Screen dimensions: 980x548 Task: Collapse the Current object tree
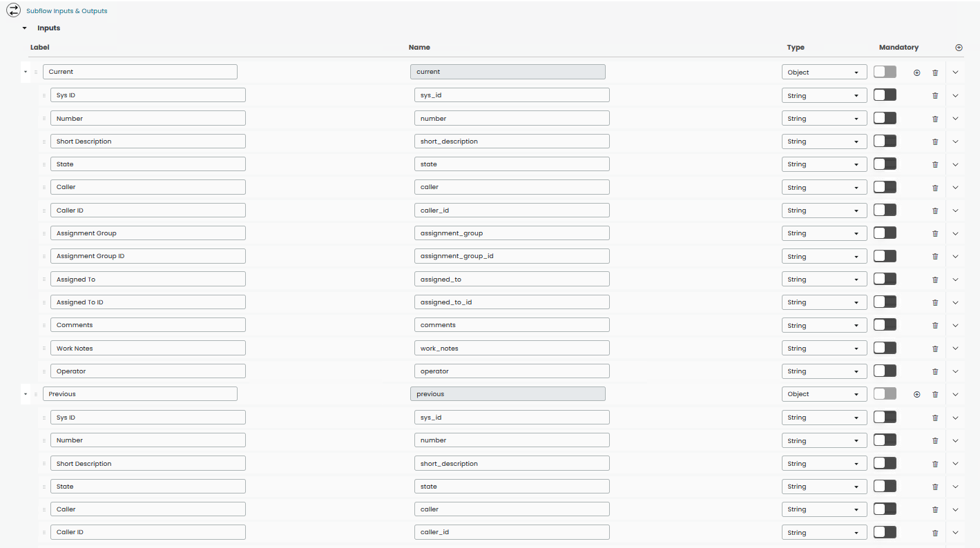coord(26,72)
